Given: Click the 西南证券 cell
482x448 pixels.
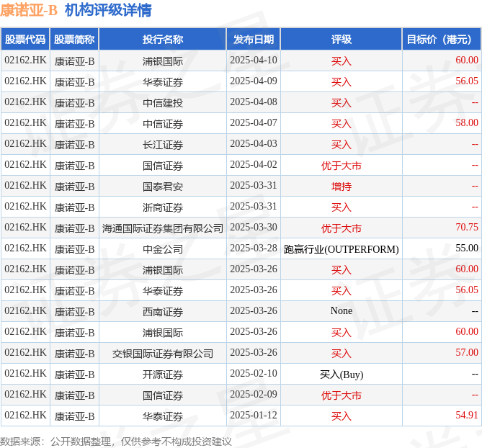Looking at the screenshot, I should pyautogui.click(x=163, y=312).
